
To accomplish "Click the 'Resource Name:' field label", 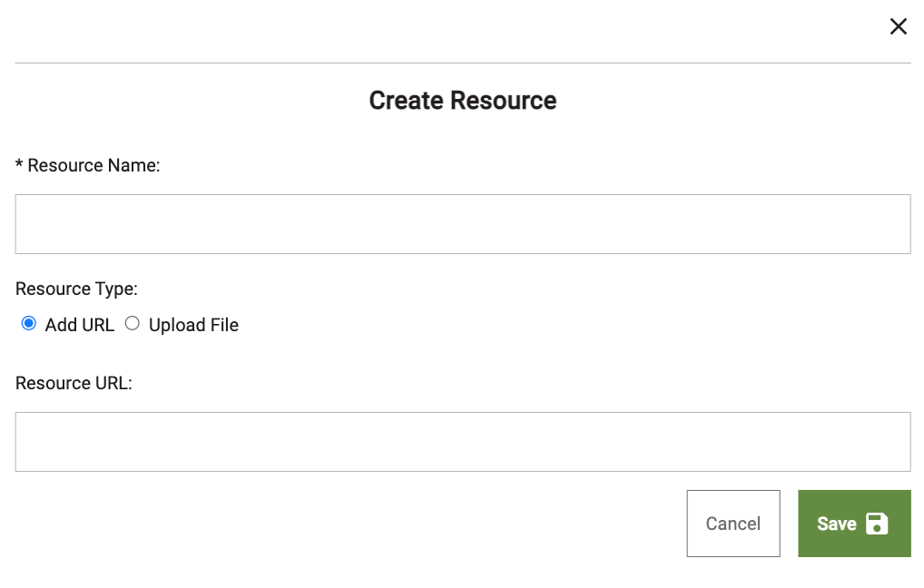I will (93, 165).
